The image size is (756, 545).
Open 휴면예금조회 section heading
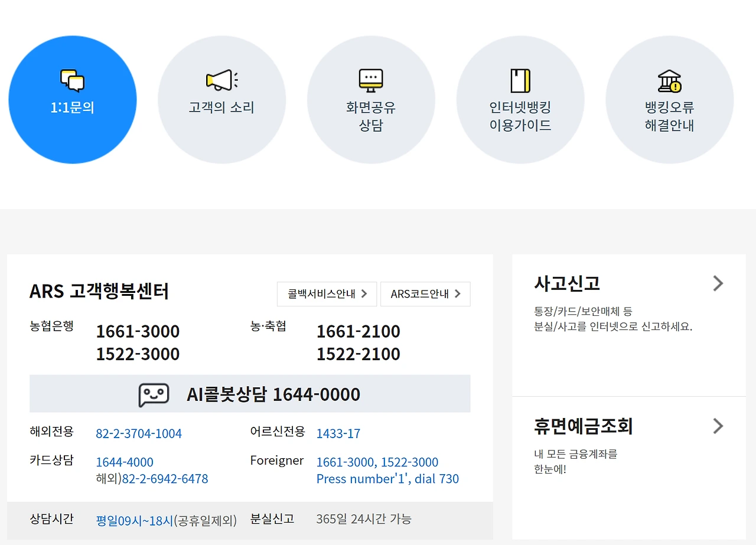(584, 426)
